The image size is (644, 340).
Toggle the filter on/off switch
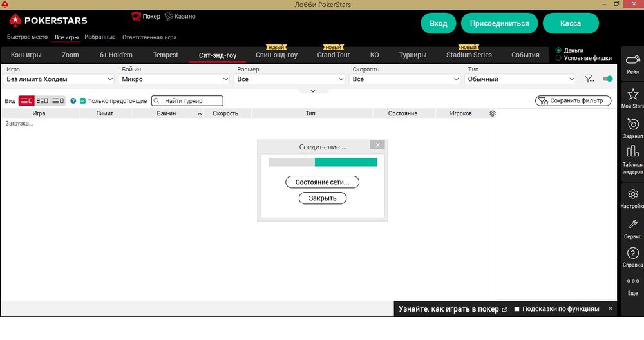[607, 79]
